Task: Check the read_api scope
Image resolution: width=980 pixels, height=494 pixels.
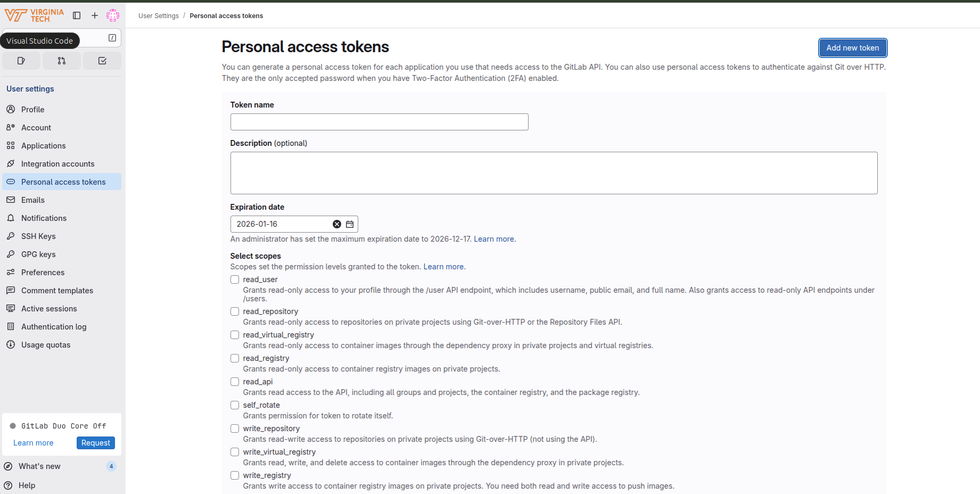Action: coord(235,382)
